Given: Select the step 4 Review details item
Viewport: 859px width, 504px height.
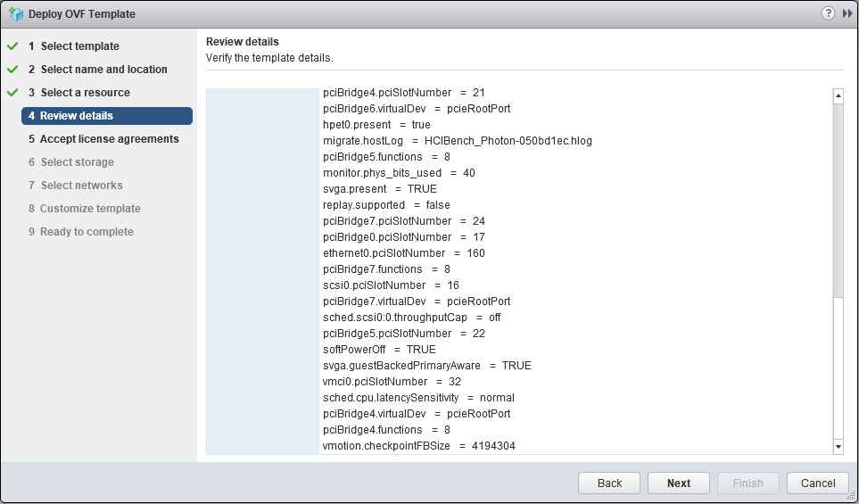Looking at the screenshot, I should point(107,116).
